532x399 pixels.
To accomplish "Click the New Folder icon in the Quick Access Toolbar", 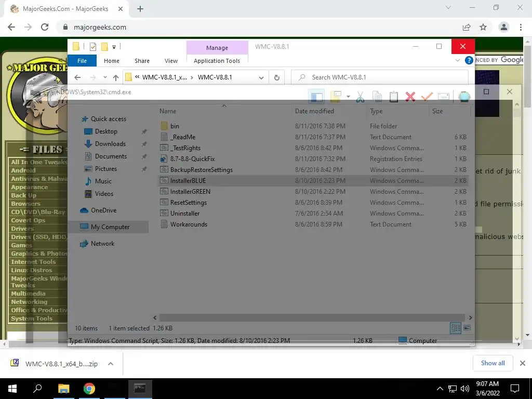I will 104,46.
